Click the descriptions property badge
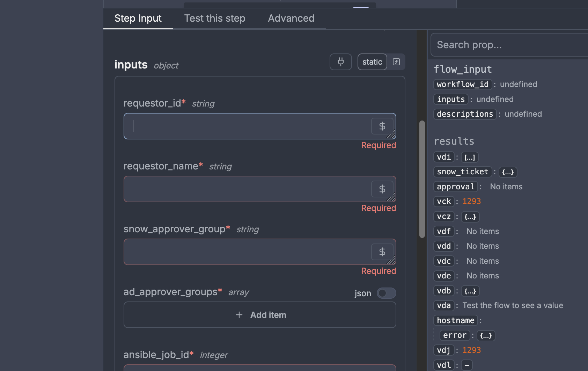This screenshot has height=371, width=588. (465, 114)
